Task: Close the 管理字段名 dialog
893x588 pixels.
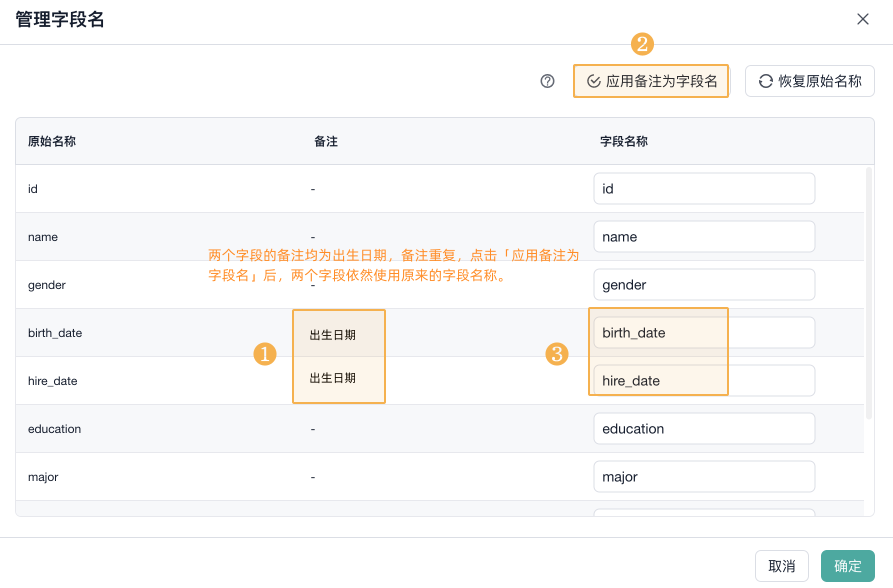Action: 863,19
